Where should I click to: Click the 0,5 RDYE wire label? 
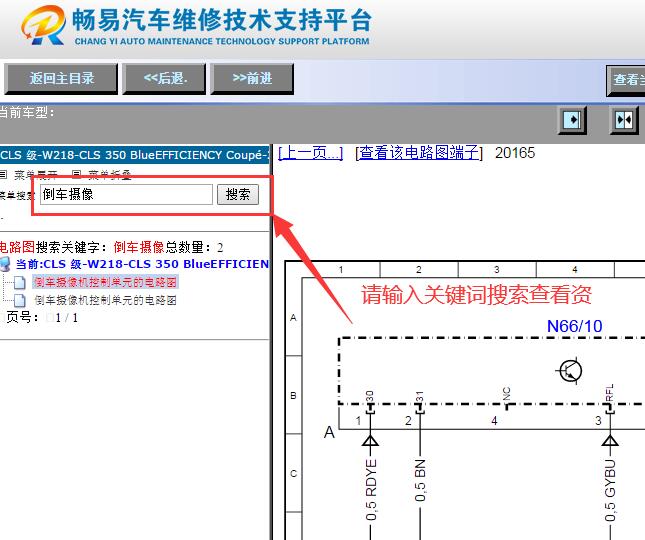[371, 489]
